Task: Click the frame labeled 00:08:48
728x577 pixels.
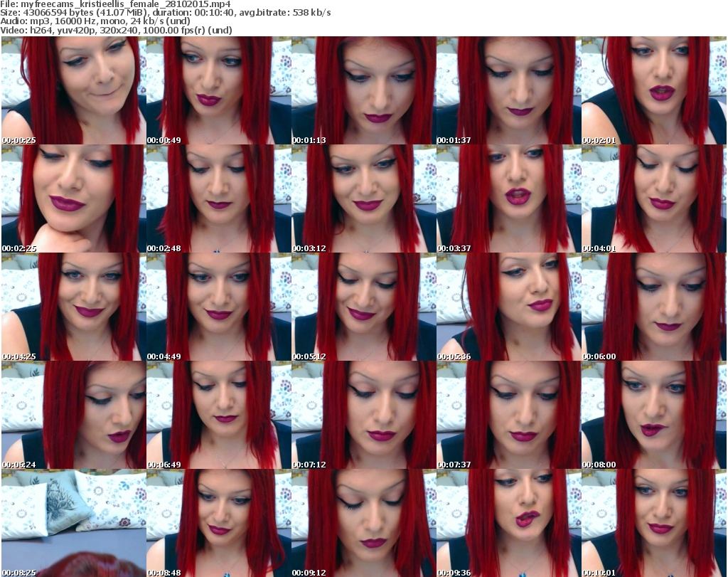Action: point(219,523)
